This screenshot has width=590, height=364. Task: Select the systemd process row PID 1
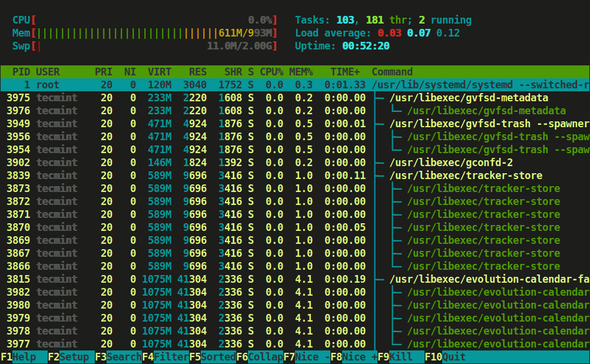click(x=295, y=85)
